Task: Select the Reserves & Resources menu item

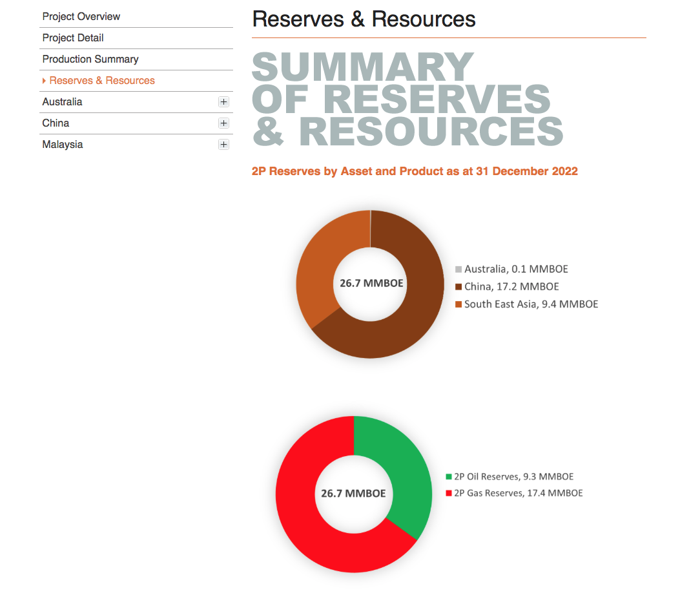Action: click(102, 81)
